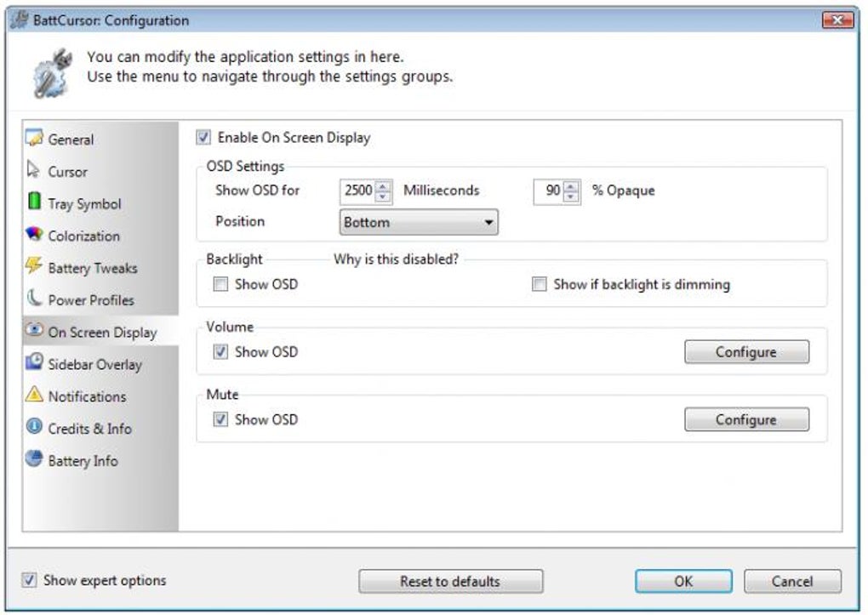
Task: Increase the Show OSD for milliseconds value
Action: (x=383, y=186)
